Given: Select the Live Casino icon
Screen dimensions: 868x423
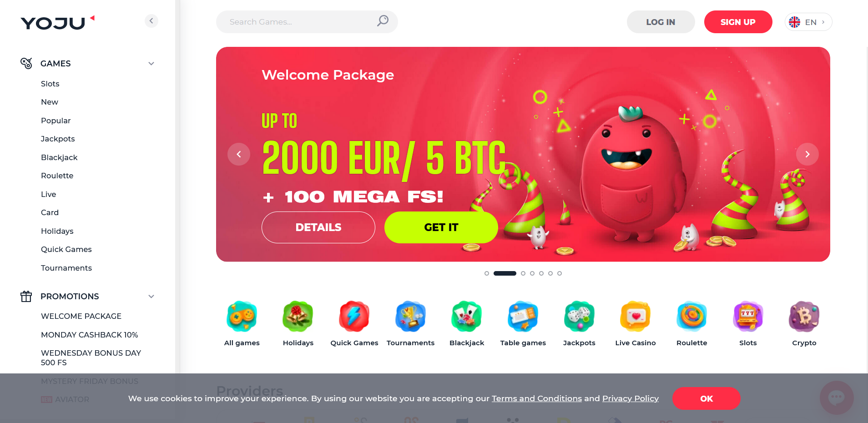Looking at the screenshot, I should (636, 316).
